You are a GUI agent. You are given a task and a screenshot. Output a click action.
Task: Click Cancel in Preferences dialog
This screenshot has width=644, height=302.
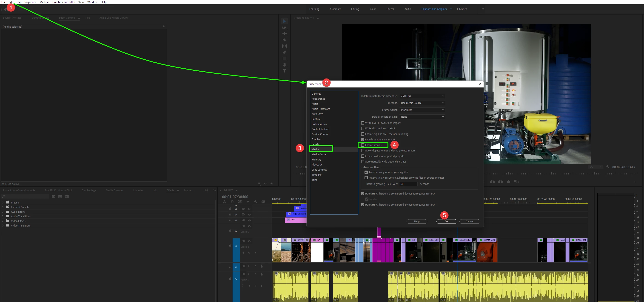tap(470, 221)
